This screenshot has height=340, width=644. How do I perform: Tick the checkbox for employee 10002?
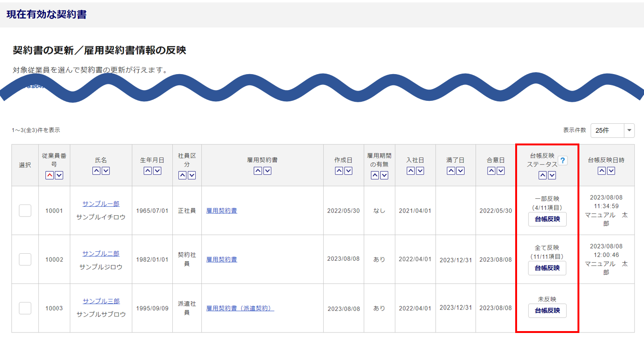tap(25, 259)
